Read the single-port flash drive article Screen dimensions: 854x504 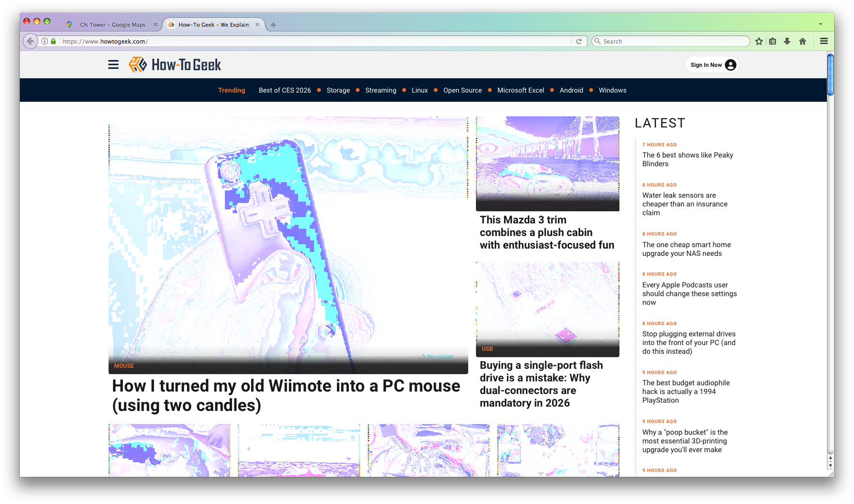pyautogui.click(x=541, y=384)
